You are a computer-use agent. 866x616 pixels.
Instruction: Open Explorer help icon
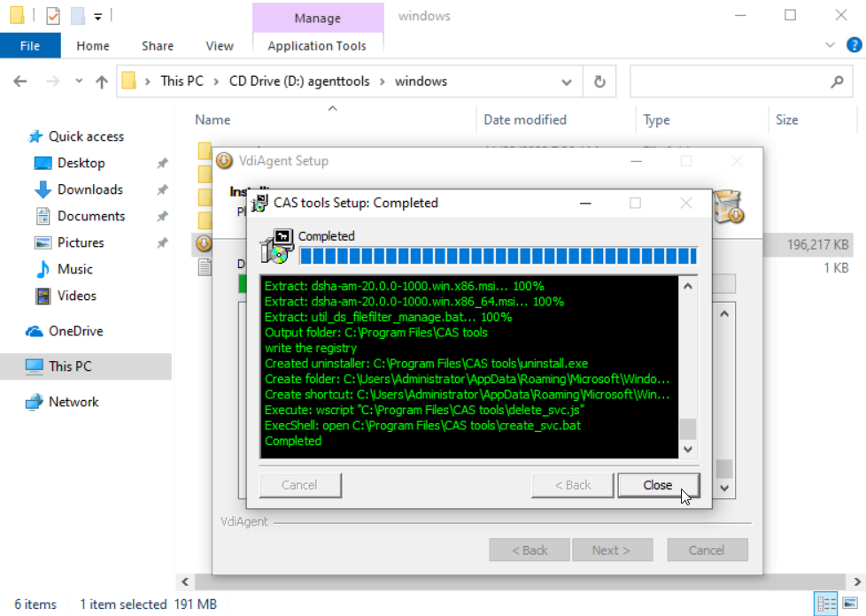click(854, 45)
